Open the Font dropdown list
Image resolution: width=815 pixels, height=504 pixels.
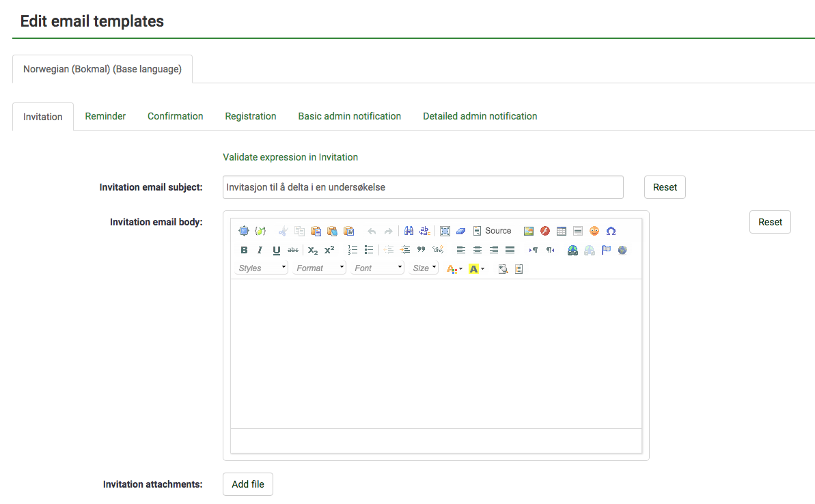(378, 268)
